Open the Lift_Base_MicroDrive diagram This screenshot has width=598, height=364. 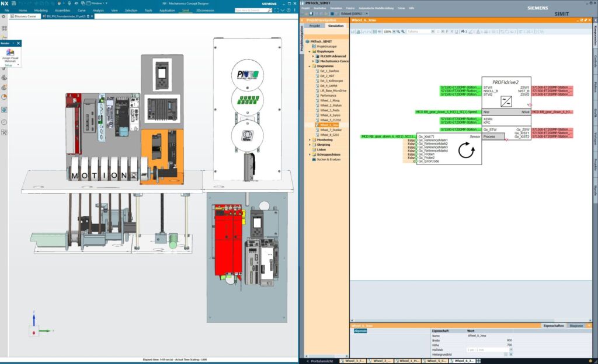click(334, 90)
